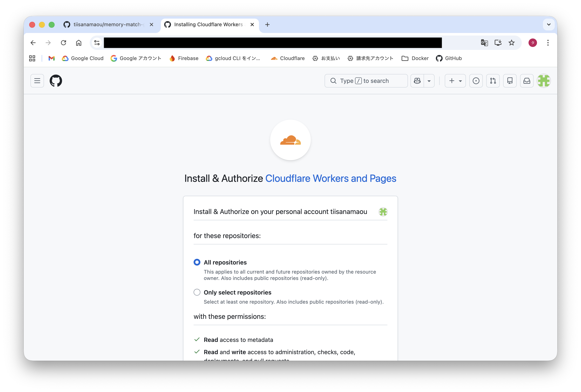Expand the Create new plus dropdown
The image size is (581, 392).
pyautogui.click(x=455, y=81)
